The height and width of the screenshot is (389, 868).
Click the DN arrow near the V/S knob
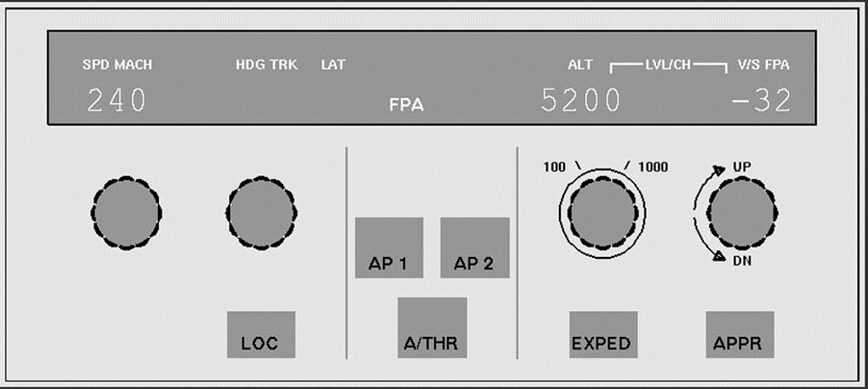coord(719,255)
